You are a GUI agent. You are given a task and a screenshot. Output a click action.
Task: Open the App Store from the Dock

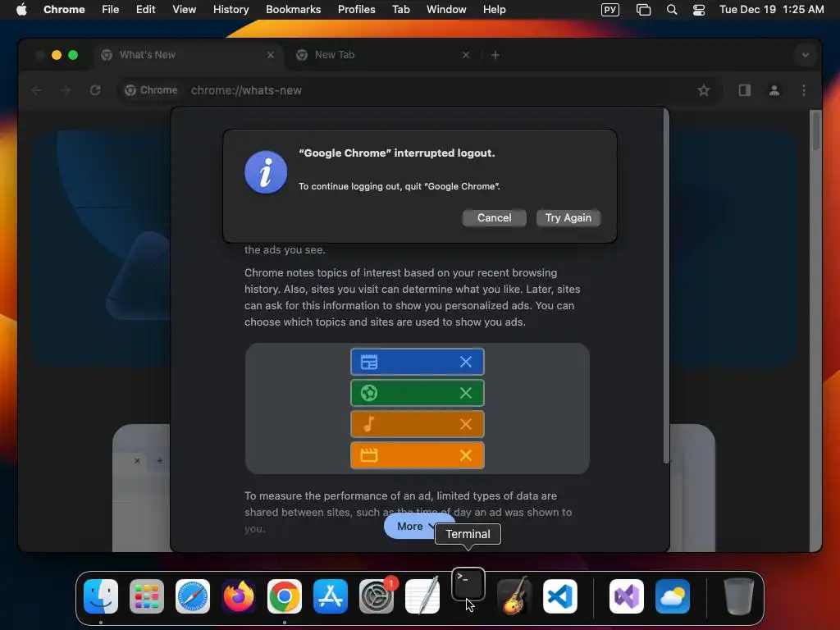coord(331,596)
